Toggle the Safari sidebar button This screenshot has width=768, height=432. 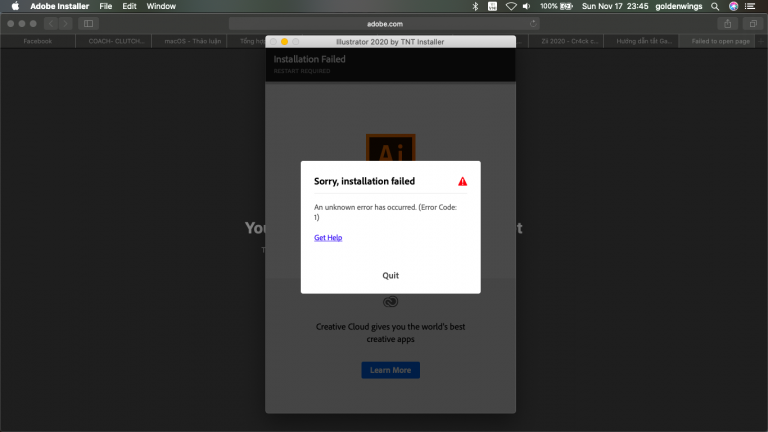89,24
